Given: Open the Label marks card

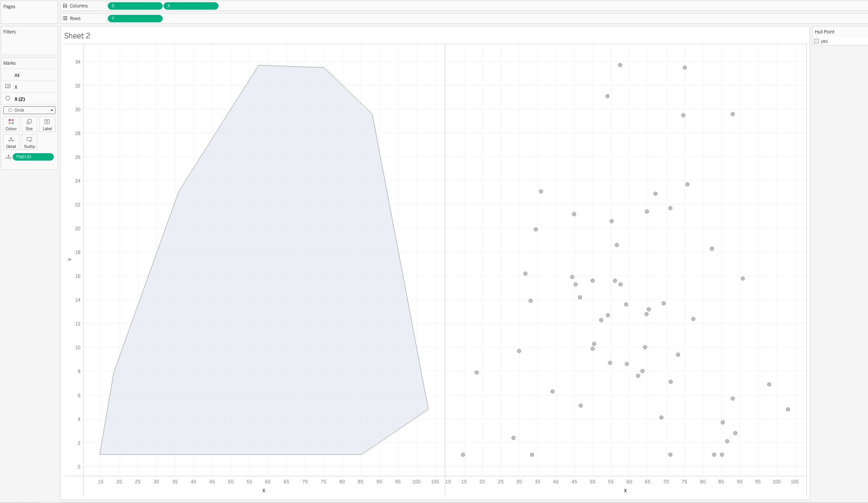Looking at the screenshot, I should click(47, 124).
